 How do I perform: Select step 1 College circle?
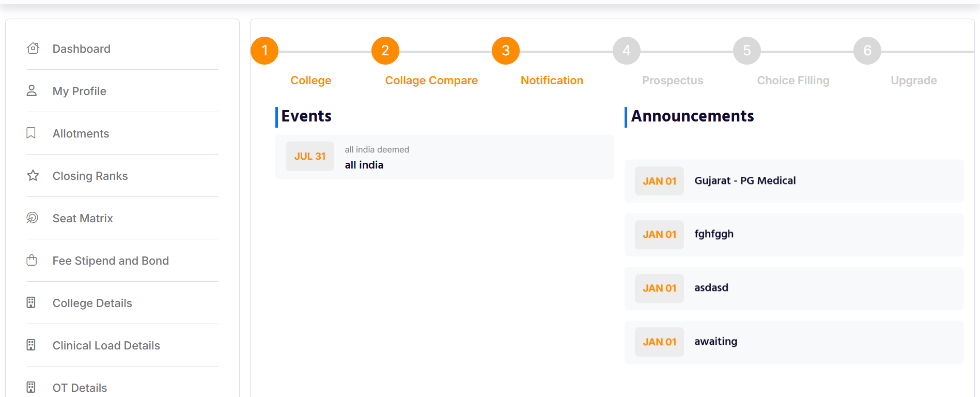click(x=265, y=50)
